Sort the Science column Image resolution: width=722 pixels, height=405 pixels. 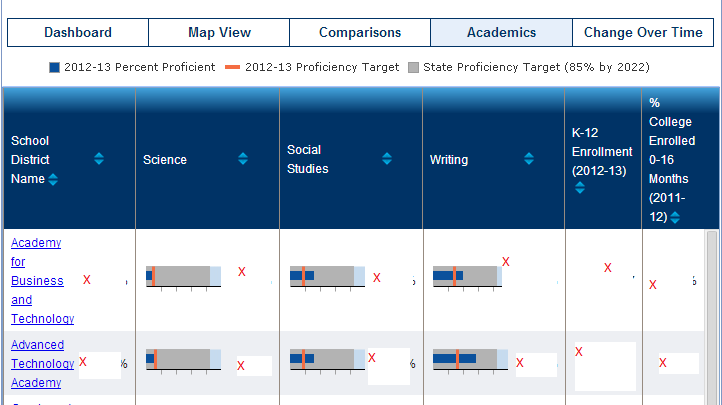pos(243,159)
